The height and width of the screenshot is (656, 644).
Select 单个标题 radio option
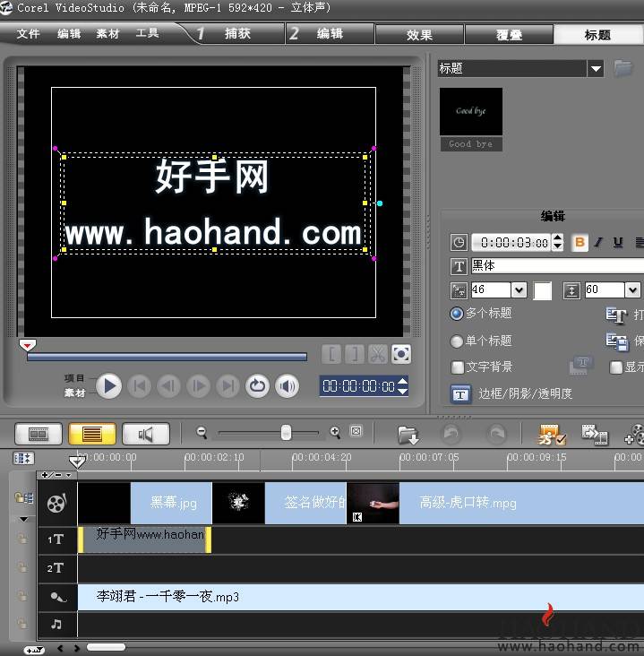pos(456,341)
